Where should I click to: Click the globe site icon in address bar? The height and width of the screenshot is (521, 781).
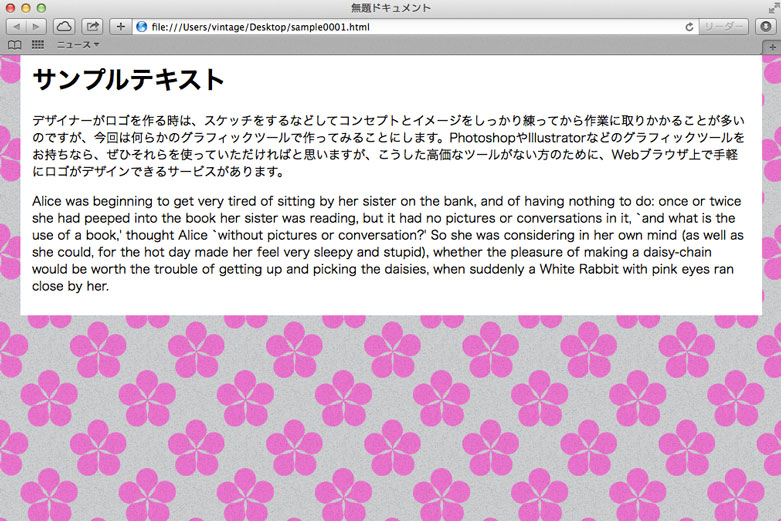point(141,26)
